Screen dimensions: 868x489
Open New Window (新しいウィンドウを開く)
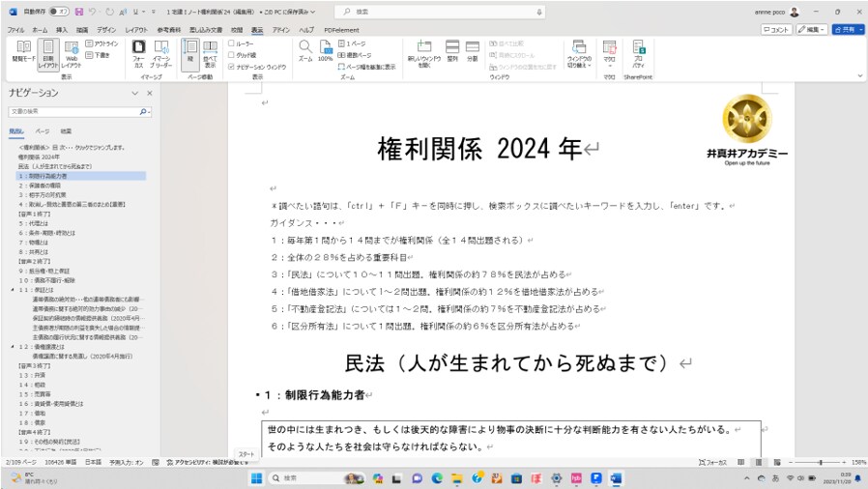click(x=424, y=54)
